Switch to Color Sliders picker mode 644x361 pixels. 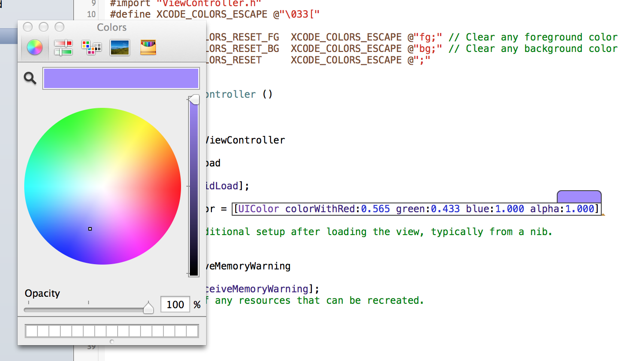pyautogui.click(x=63, y=47)
